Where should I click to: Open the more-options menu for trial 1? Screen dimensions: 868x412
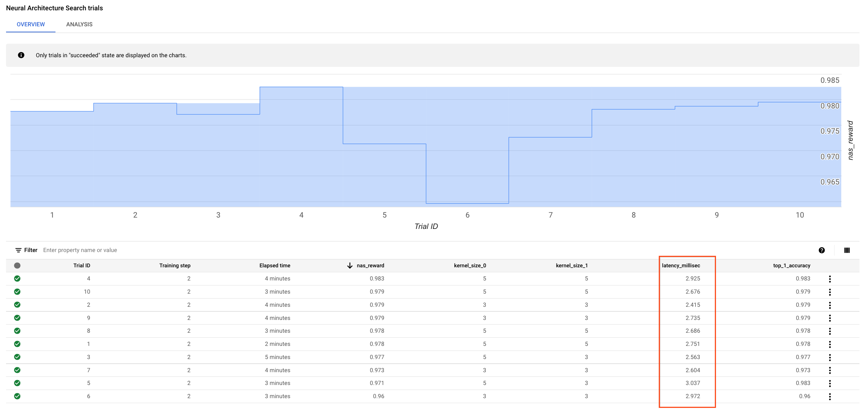click(x=830, y=344)
